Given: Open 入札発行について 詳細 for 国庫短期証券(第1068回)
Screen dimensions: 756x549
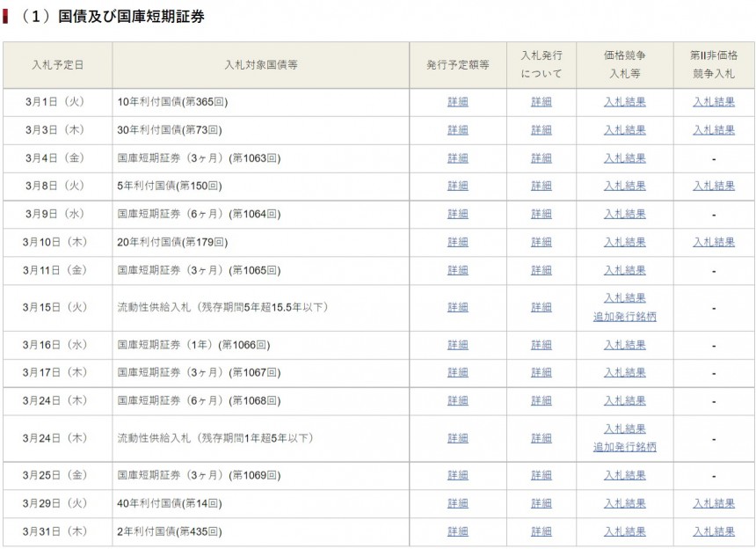Looking at the screenshot, I should pos(542,401).
